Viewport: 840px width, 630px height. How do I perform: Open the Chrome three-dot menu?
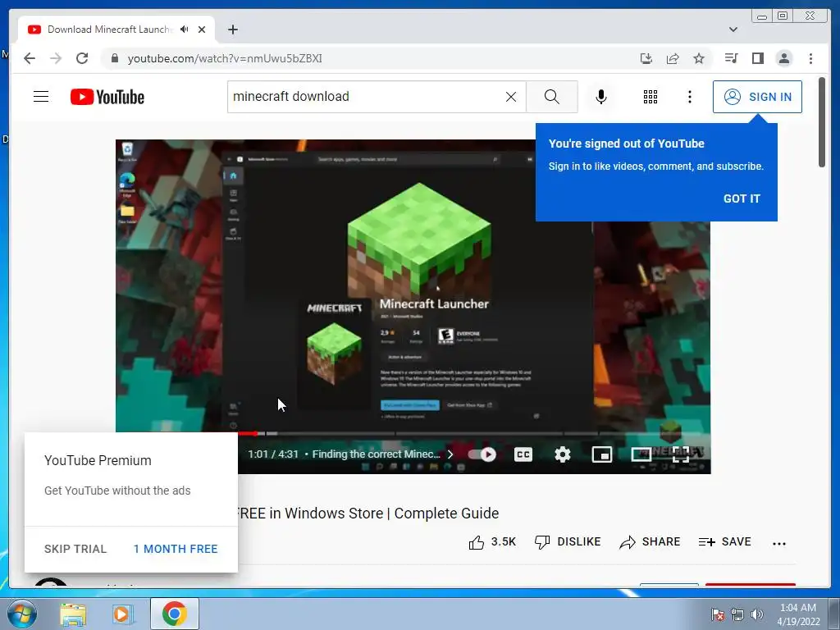coord(810,58)
